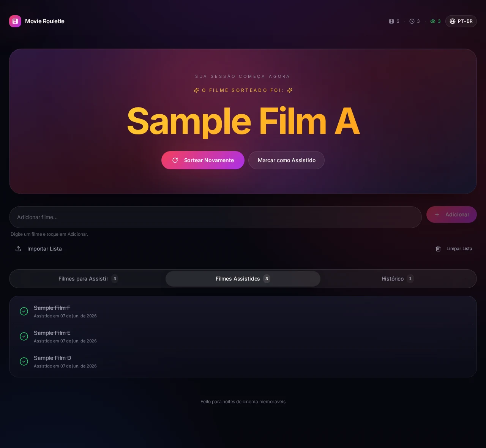Click the upload icon beside Importar Lista
Image resolution: width=486 pixels, height=448 pixels.
(x=18, y=249)
